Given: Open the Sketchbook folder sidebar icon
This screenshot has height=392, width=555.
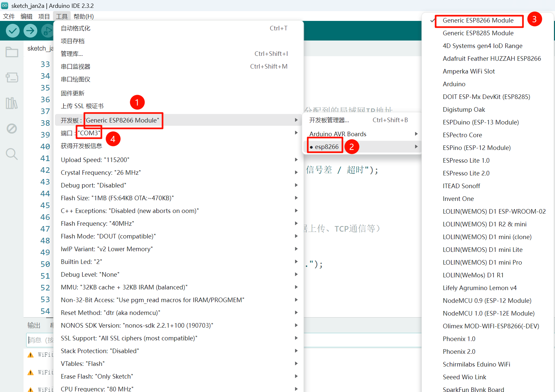Looking at the screenshot, I should pyautogui.click(x=12, y=52).
